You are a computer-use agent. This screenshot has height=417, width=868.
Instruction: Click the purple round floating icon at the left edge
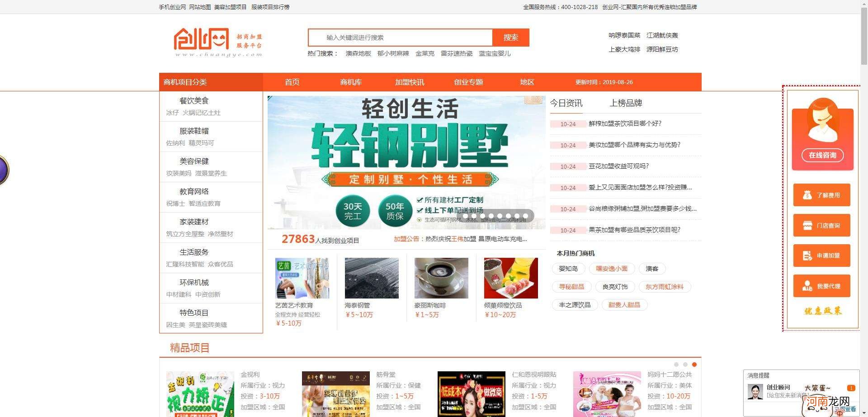point(3,170)
